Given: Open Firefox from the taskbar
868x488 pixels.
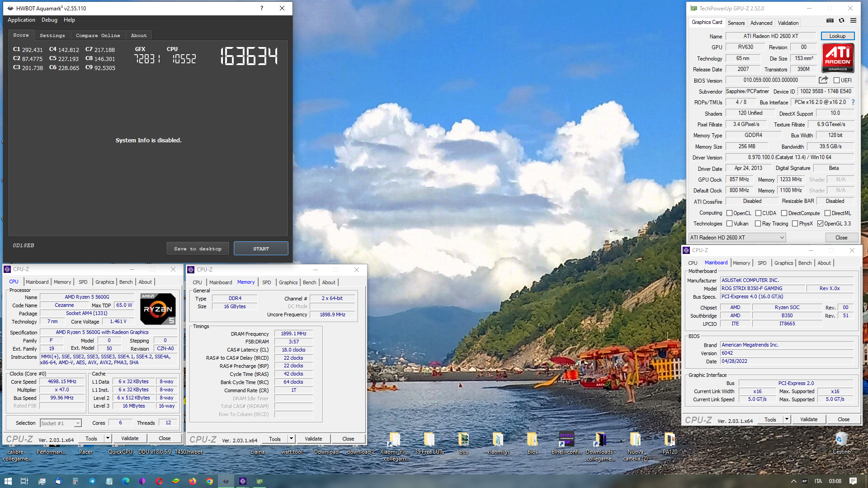Looking at the screenshot, I should (193, 481).
